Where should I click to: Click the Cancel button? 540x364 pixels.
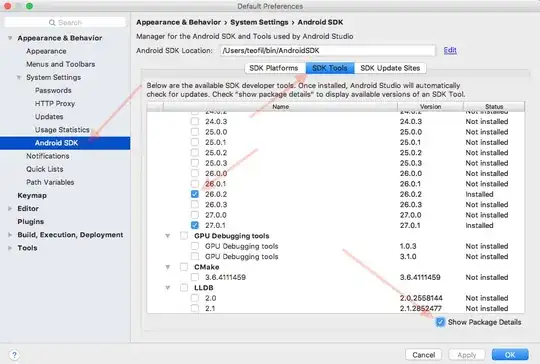pos(424,355)
